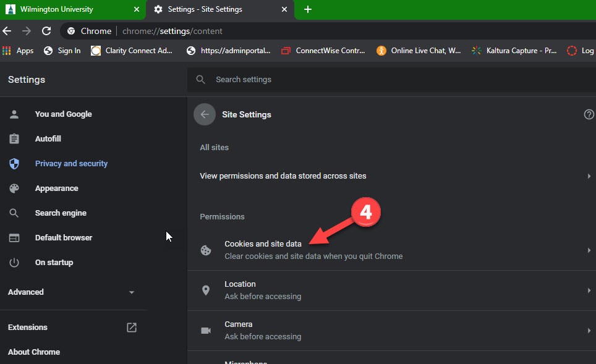596x364 pixels.
Task: Click the Kaltura Capture bookmark icon
Action: tap(476, 51)
